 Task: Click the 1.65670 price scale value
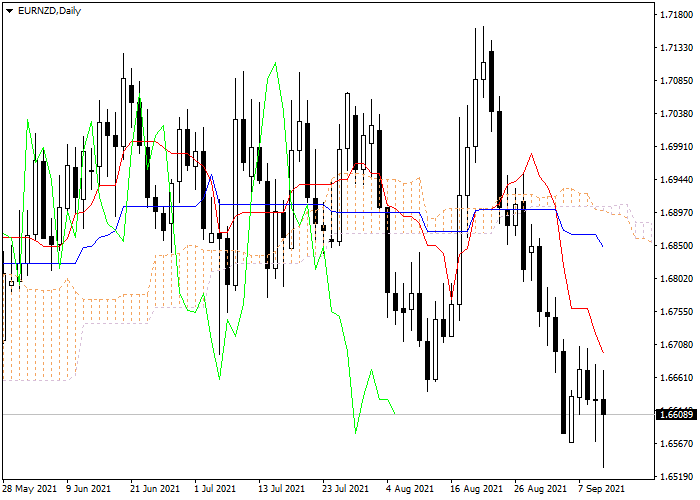pyautogui.click(x=676, y=444)
